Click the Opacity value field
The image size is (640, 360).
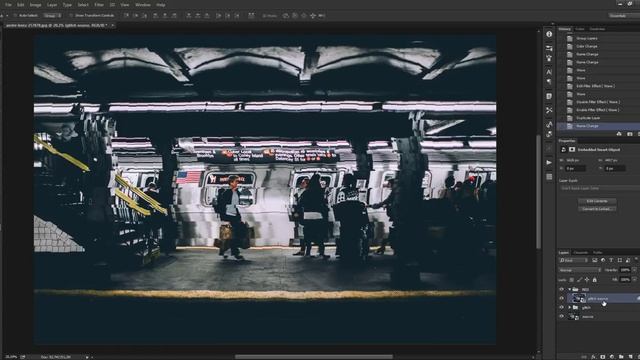pos(625,270)
